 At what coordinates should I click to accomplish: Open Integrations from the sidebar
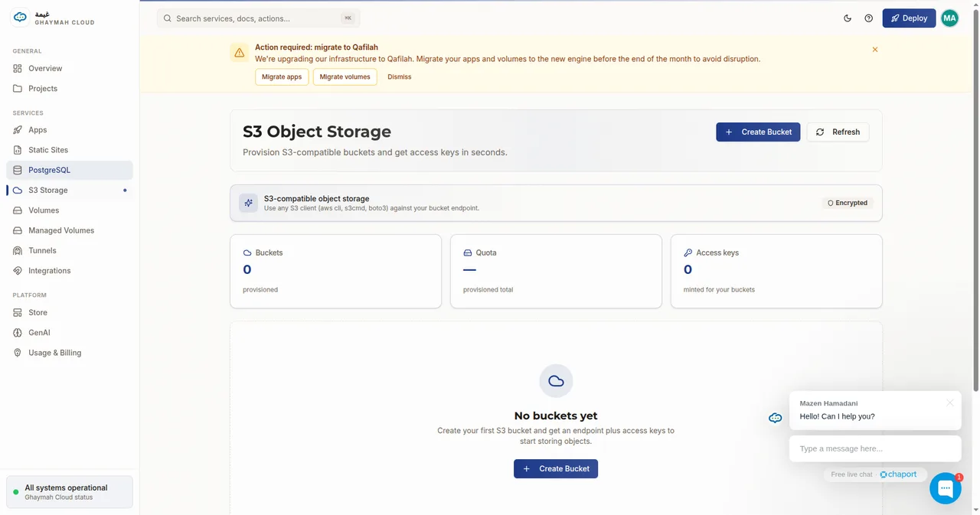pyautogui.click(x=70, y=271)
